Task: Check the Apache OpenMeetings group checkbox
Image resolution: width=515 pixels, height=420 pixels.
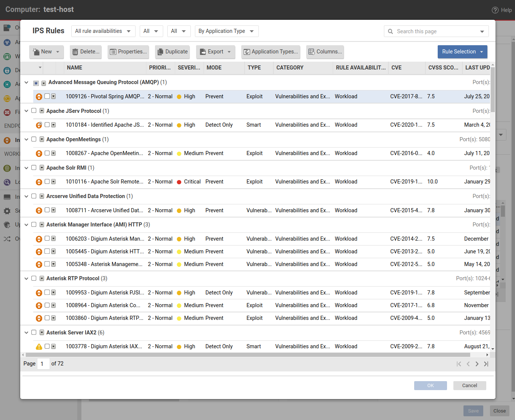Action: coord(34,139)
